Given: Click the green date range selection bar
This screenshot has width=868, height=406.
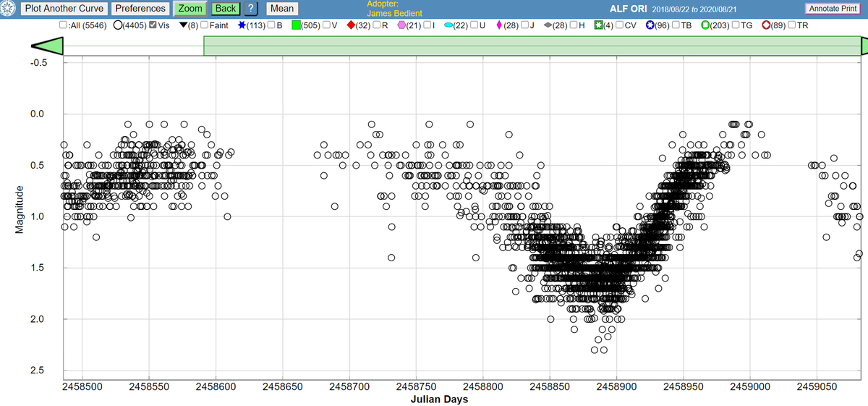Looking at the screenshot, I should tap(532, 46).
